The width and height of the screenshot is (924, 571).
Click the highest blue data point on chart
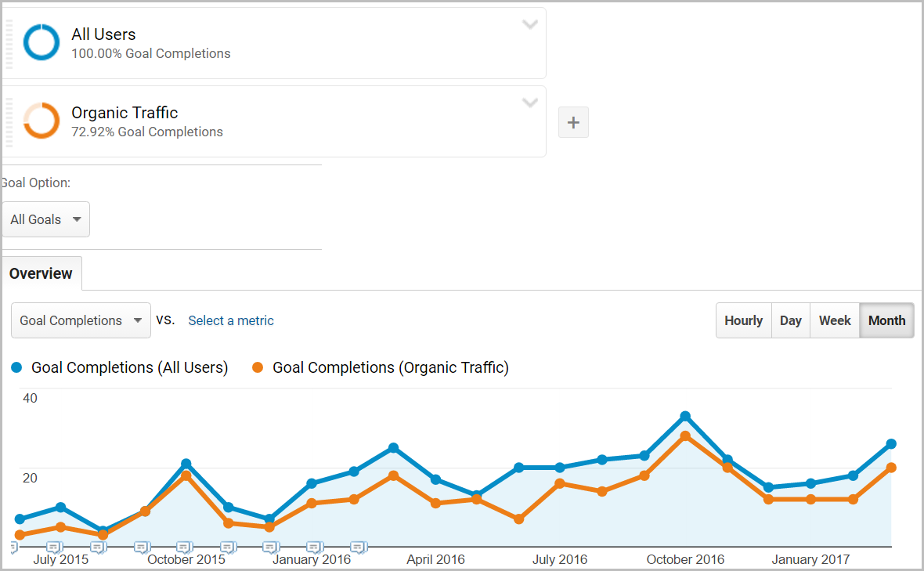[685, 417]
